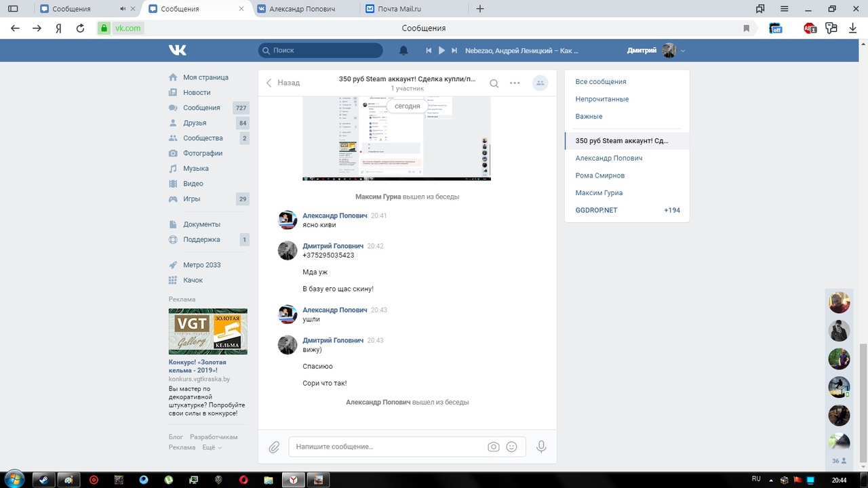Expand the Ещё footer menu

[x=212, y=447]
